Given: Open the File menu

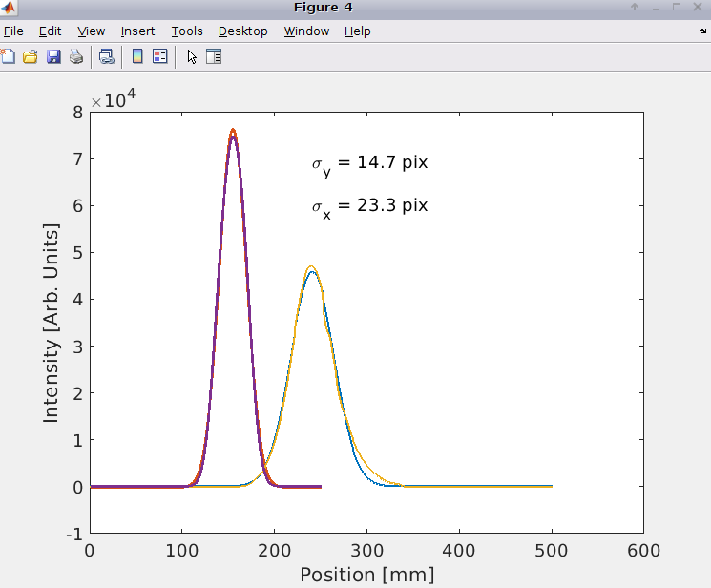Looking at the screenshot, I should (x=13, y=31).
